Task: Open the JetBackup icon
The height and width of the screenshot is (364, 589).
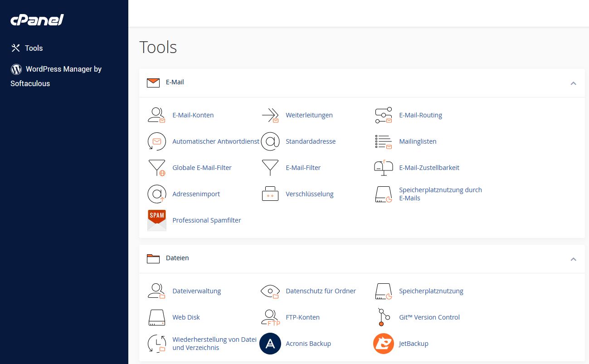Action: 383,344
